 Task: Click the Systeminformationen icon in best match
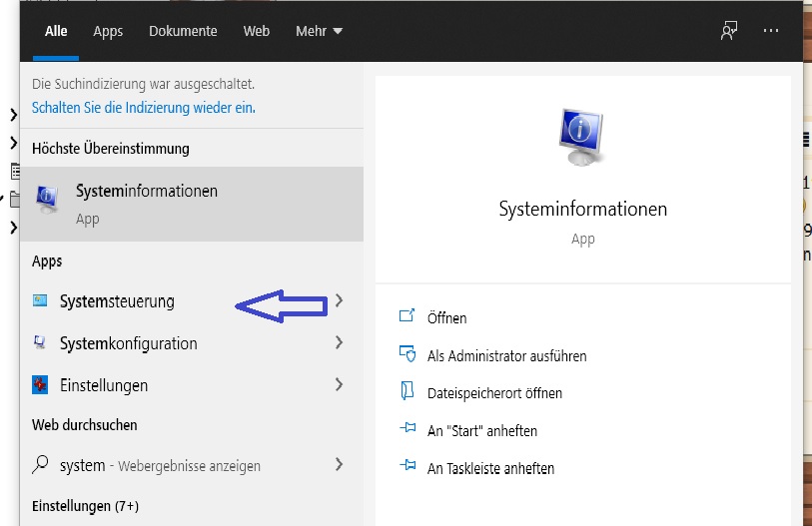click(x=47, y=200)
